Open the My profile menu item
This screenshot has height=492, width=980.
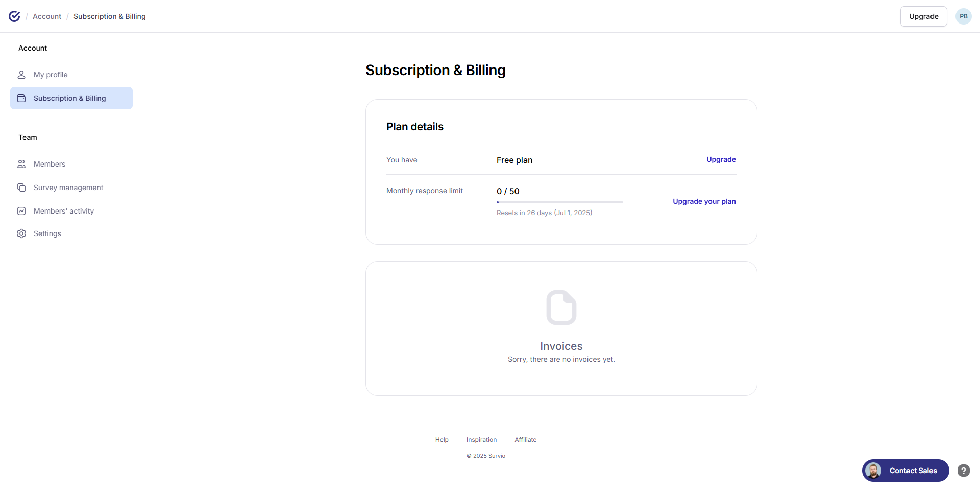coord(51,75)
